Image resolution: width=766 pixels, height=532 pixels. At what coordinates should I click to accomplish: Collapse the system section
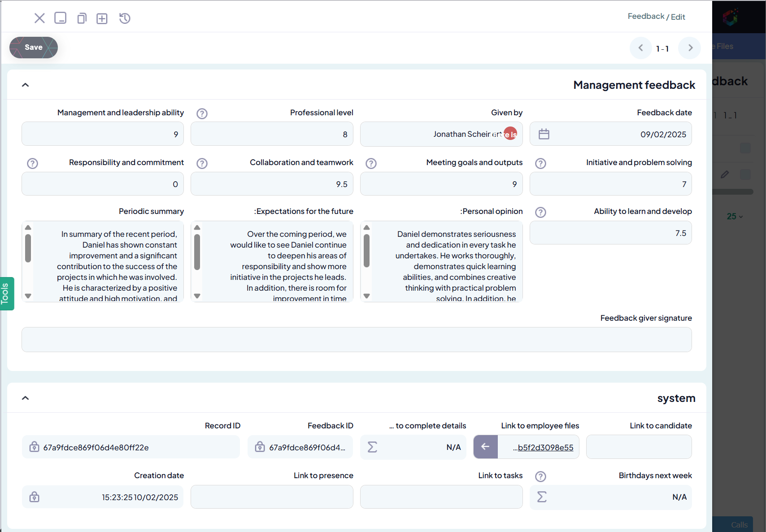tap(26, 398)
